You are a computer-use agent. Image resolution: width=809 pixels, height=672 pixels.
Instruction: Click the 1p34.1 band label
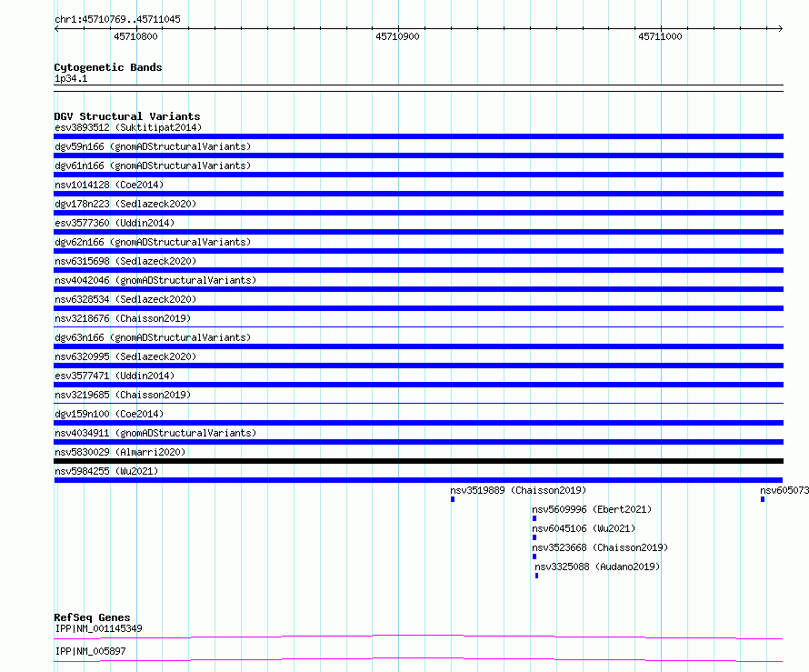[71, 78]
